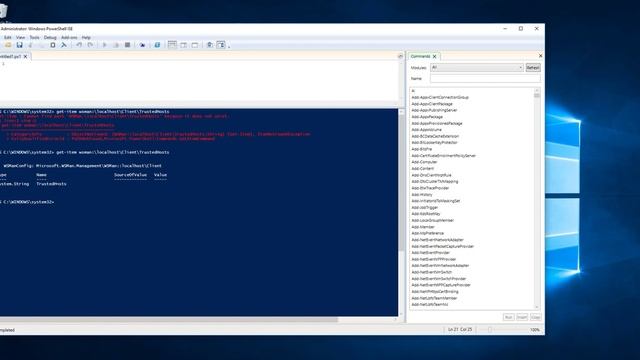
Task: Click the Copy button under the commands list
Action: [x=536, y=317]
